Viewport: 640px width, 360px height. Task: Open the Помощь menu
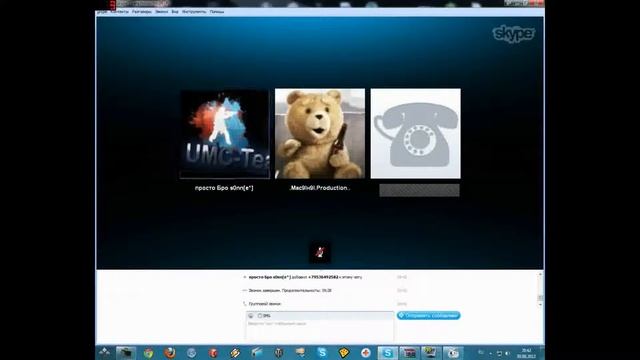pyautogui.click(x=217, y=12)
